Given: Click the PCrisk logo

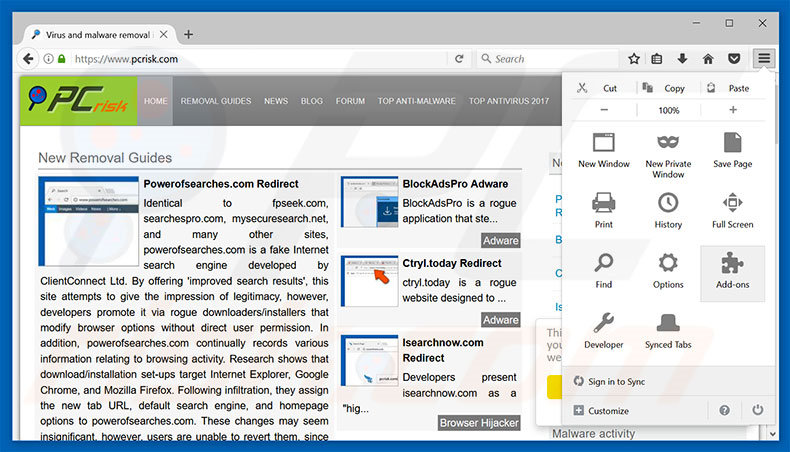Looking at the screenshot, I should tap(79, 101).
